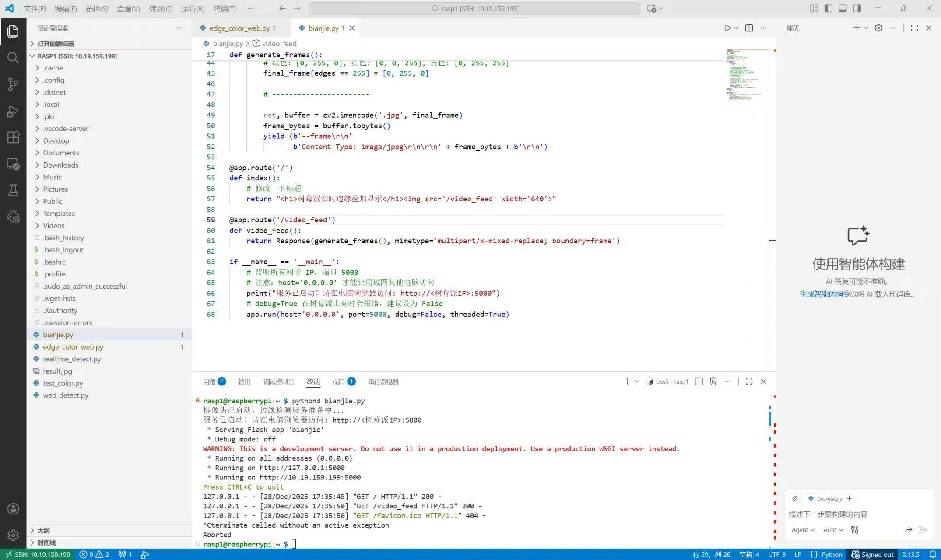The width and height of the screenshot is (941, 560).
Task: Split the terminal with split icon
Action: (699, 381)
